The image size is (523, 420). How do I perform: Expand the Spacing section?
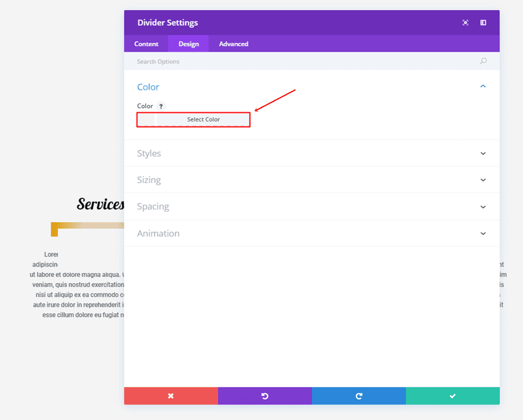pos(483,207)
